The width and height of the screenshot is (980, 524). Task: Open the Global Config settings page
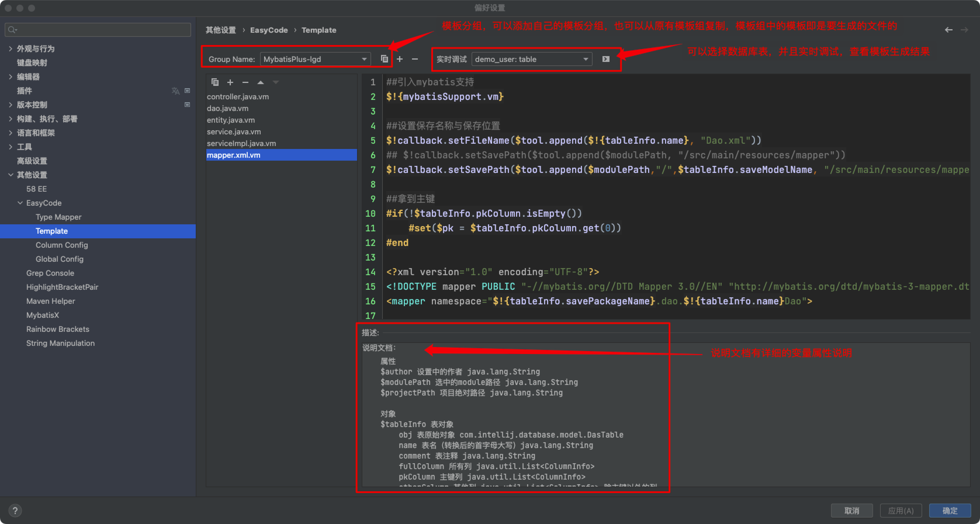(x=59, y=259)
